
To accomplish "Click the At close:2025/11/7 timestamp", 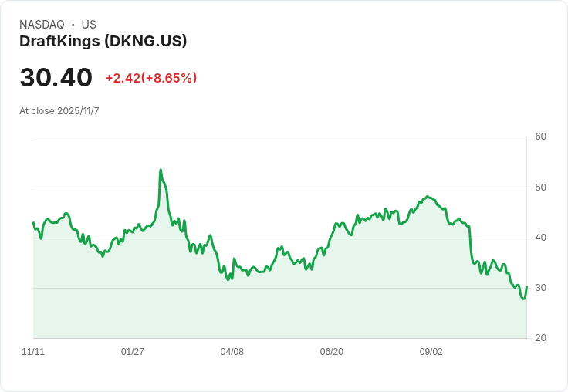I will tap(59, 111).
